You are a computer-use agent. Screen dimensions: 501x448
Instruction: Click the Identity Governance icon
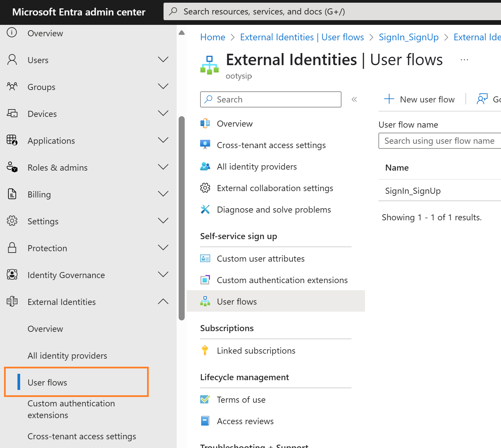tap(12, 274)
